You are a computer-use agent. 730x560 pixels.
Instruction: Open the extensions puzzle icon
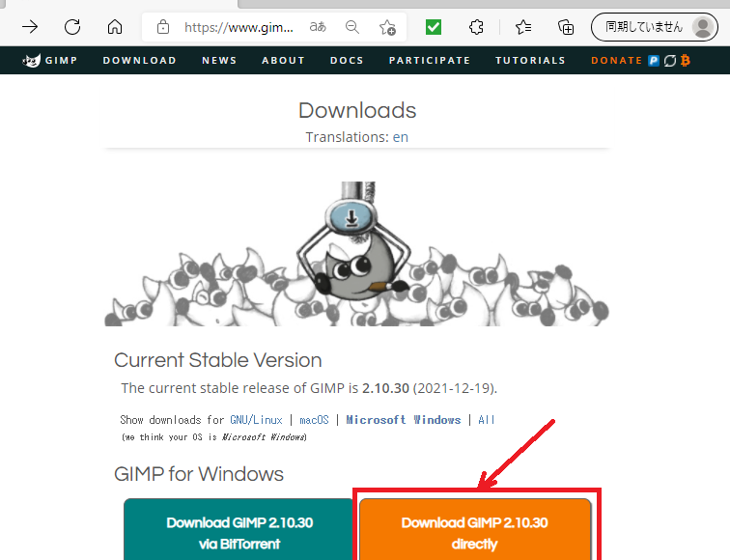pos(476,27)
